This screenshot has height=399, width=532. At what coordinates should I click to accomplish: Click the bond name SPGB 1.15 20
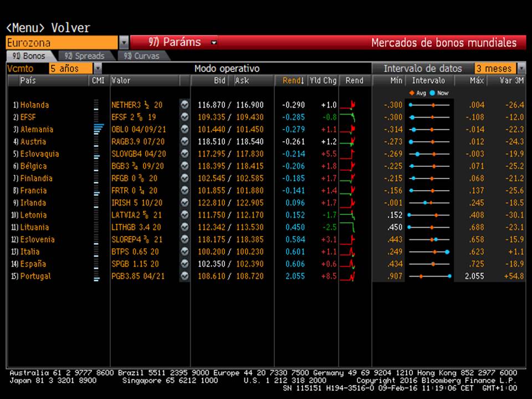[135, 264]
